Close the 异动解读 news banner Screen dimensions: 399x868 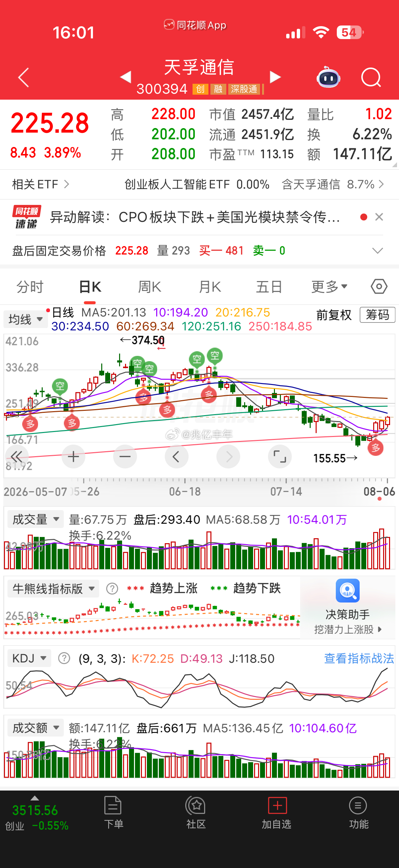(379, 217)
